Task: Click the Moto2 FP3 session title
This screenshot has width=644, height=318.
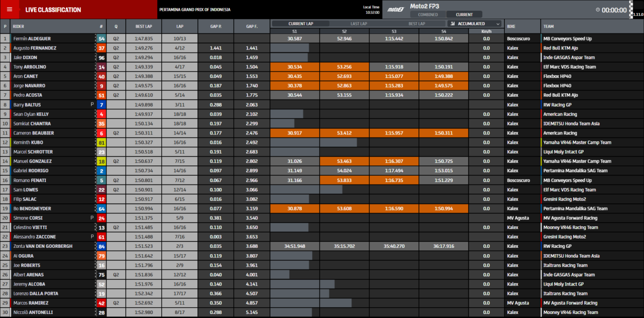Action: coord(425,6)
